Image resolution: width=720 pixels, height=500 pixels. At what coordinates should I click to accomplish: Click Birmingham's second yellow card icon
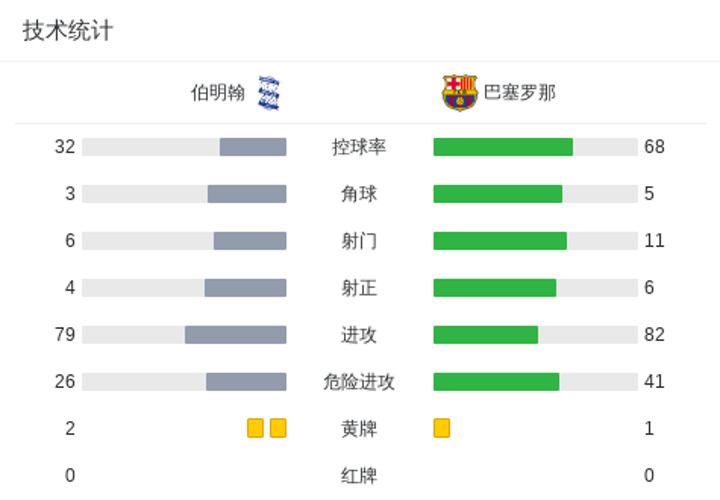278,428
